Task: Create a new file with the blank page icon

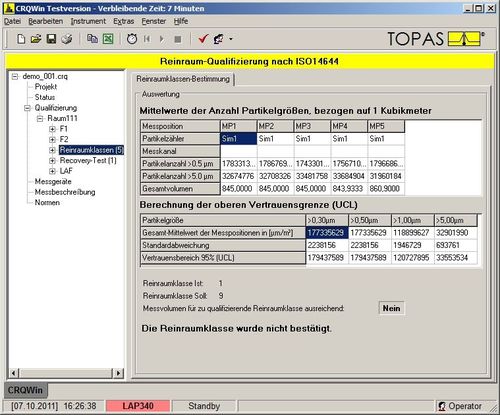Action: click(x=21, y=39)
